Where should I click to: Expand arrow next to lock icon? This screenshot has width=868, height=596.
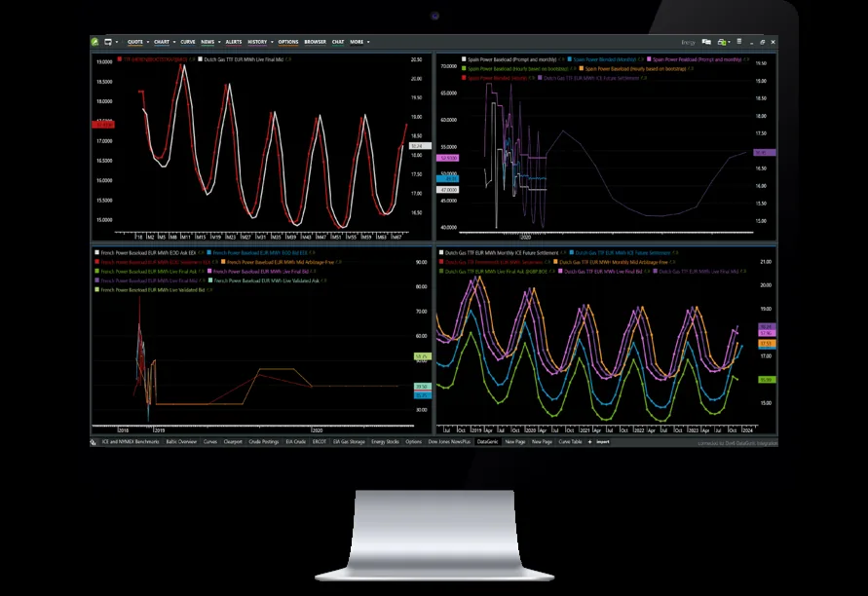[729, 42]
